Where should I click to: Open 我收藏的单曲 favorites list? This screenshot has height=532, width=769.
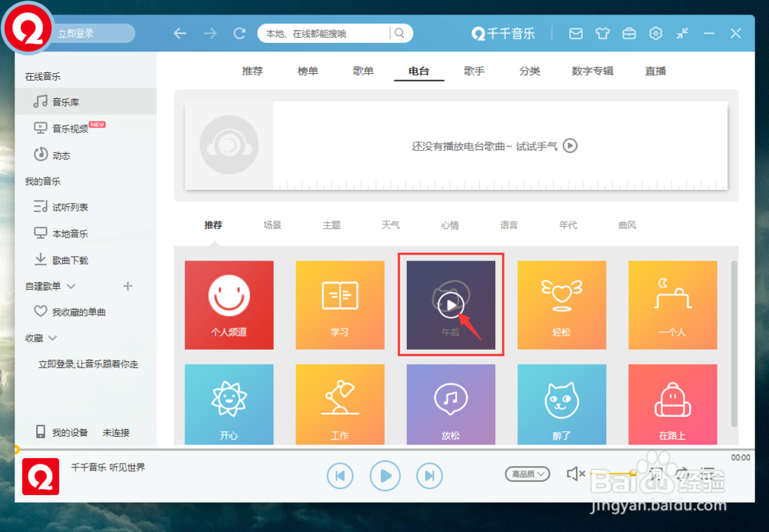78,311
